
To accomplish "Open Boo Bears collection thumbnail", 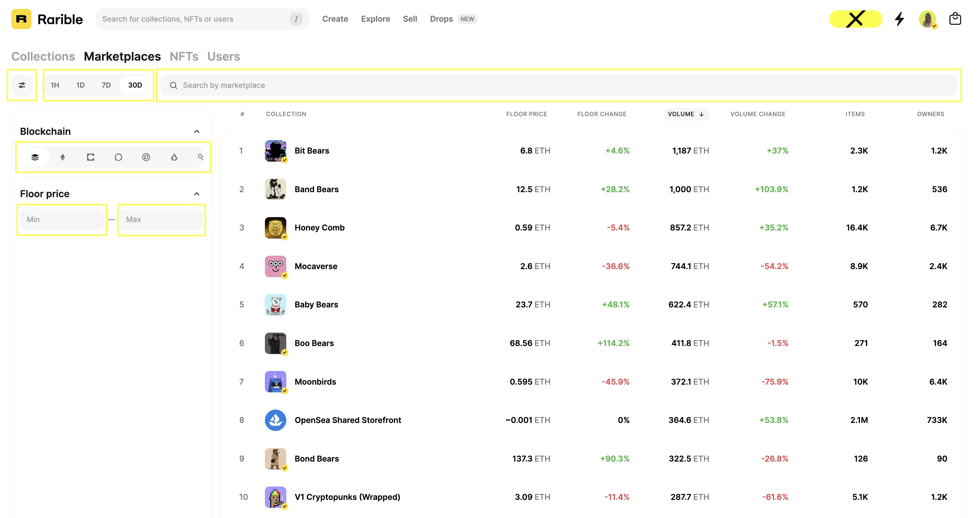I will pyautogui.click(x=275, y=343).
